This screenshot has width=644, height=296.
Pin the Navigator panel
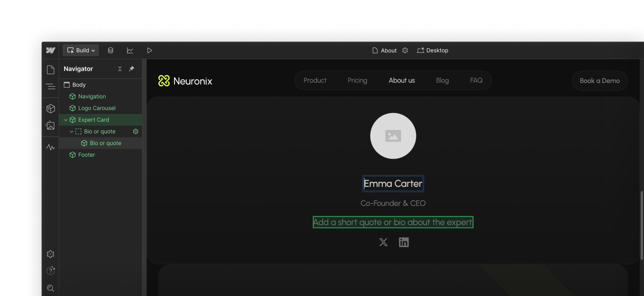point(132,69)
